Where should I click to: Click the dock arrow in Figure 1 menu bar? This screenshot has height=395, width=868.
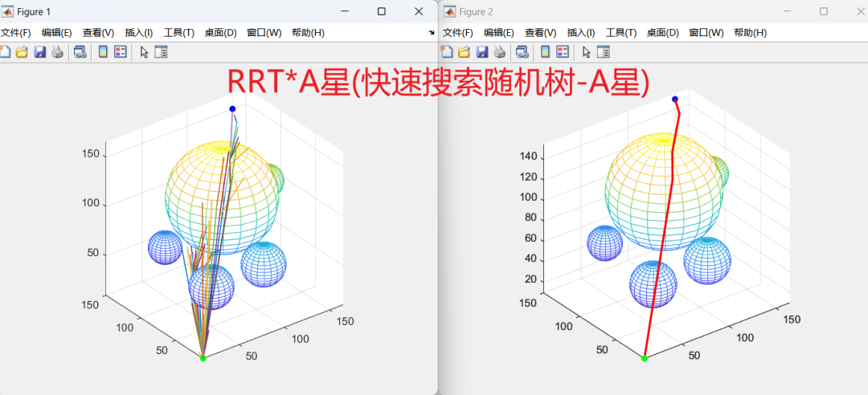click(x=432, y=33)
